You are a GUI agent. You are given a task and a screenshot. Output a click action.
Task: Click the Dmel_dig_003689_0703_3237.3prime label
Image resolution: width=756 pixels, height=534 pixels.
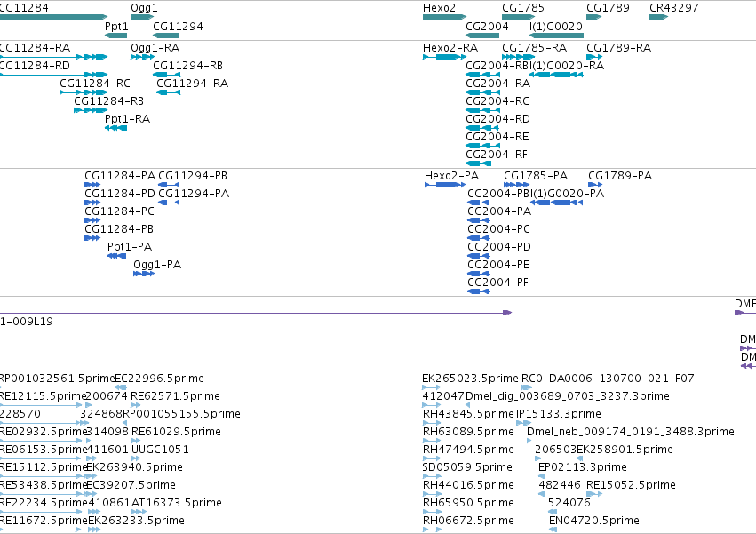point(568,396)
